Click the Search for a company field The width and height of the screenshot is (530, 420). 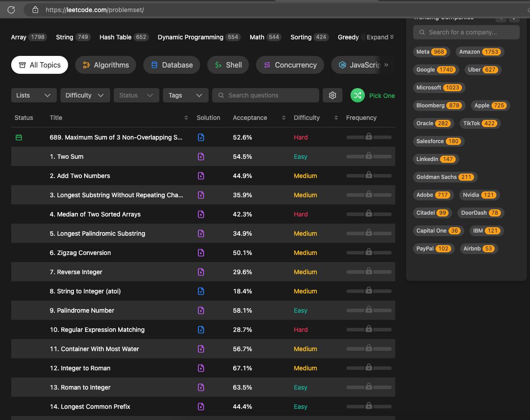(x=466, y=32)
